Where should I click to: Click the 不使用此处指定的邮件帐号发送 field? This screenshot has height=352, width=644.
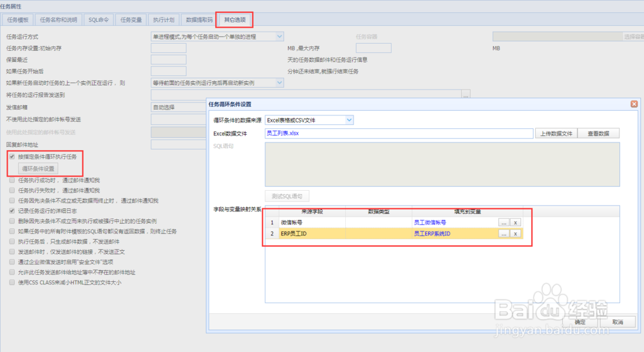(x=178, y=120)
